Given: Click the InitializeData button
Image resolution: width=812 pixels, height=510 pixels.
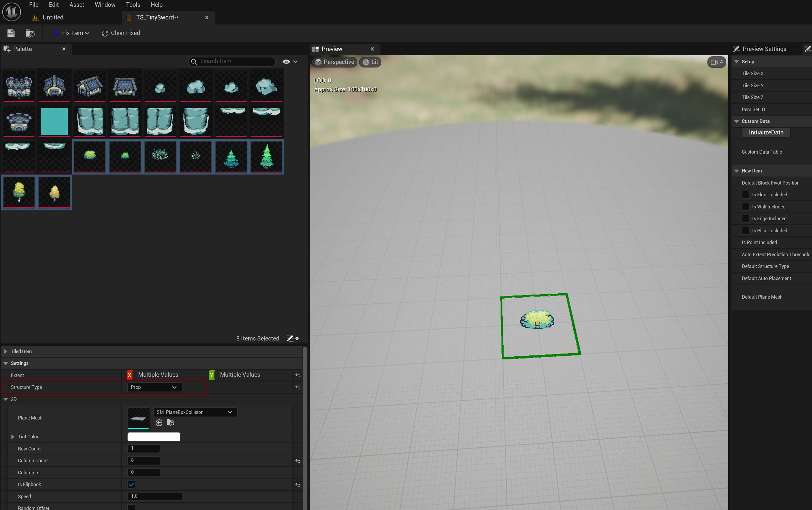Looking at the screenshot, I should 766,133.
